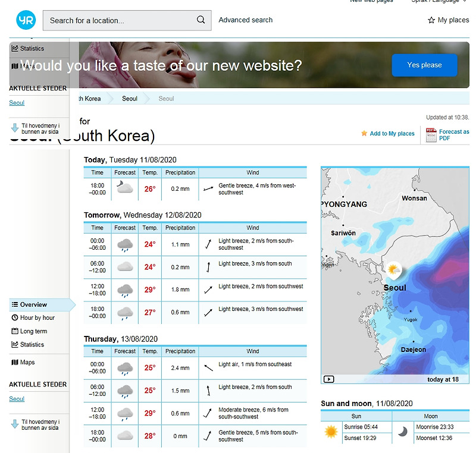This screenshot has height=453, width=476.
Task: Click the Add to My places star
Action: pyautogui.click(x=364, y=133)
